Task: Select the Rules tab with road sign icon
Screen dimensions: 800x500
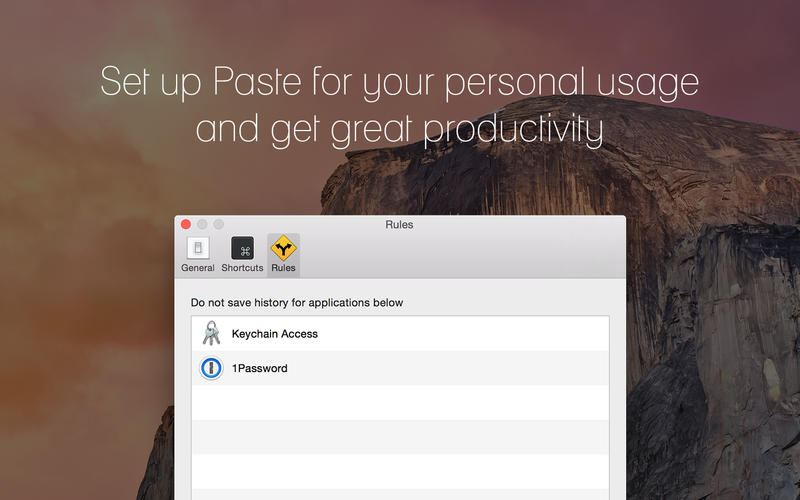Action: tap(283, 255)
